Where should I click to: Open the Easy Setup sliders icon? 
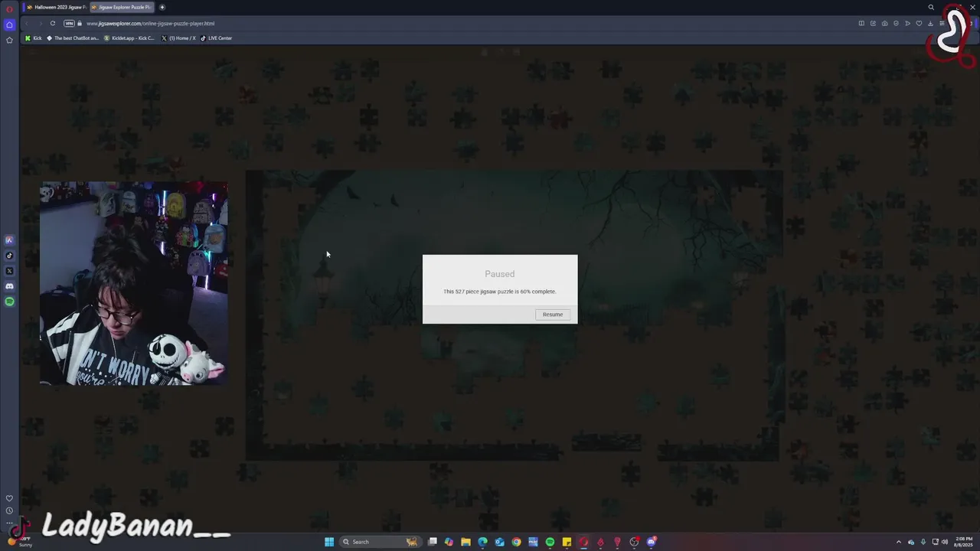click(942, 23)
